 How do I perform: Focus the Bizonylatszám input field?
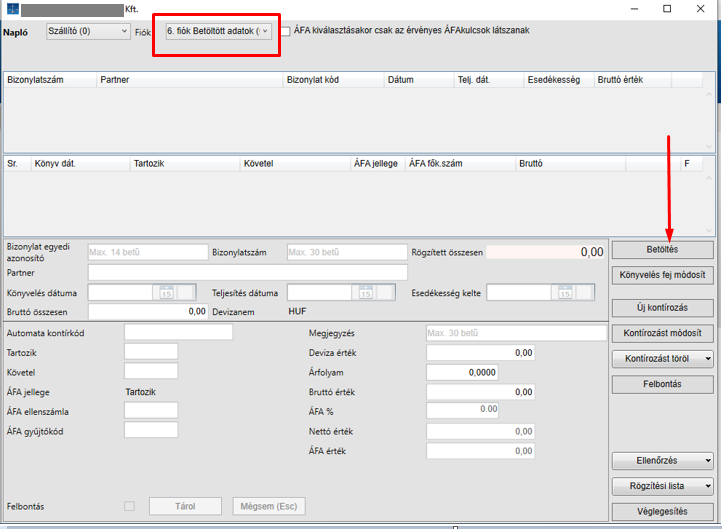coord(347,252)
